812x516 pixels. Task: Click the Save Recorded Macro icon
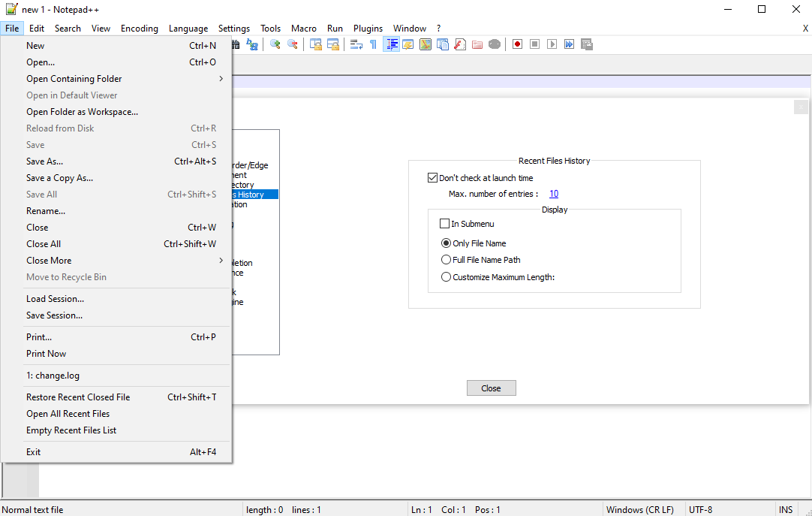[587, 44]
